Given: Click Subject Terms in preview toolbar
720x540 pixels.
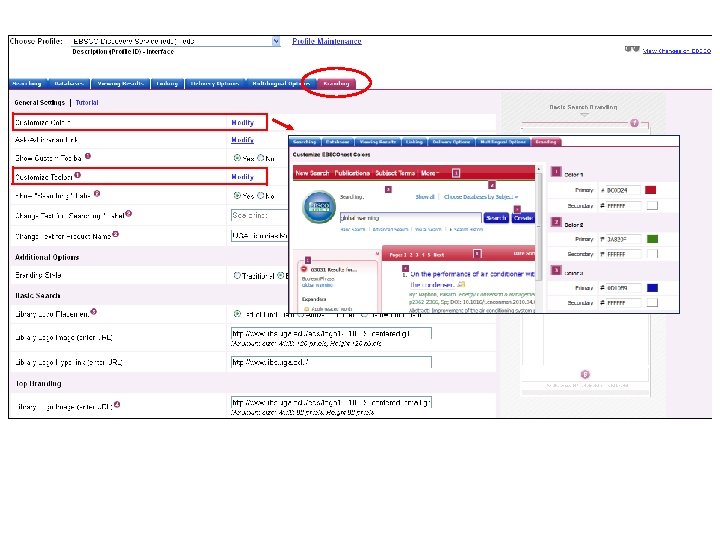Looking at the screenshot, I should 395,173.
